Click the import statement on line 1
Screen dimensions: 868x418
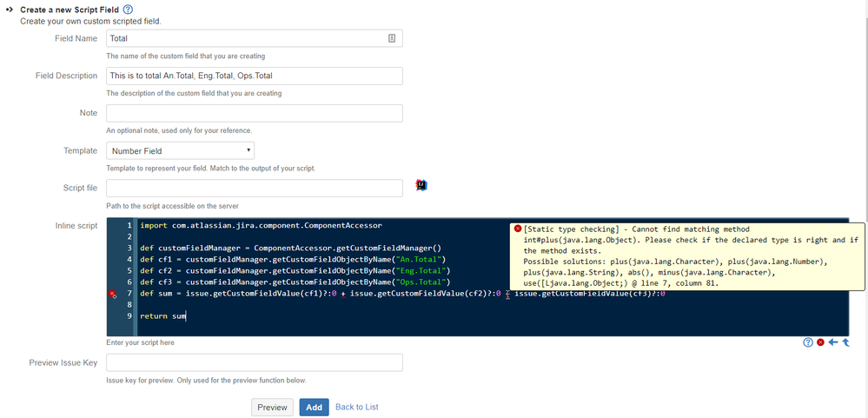tap(262, 225)
